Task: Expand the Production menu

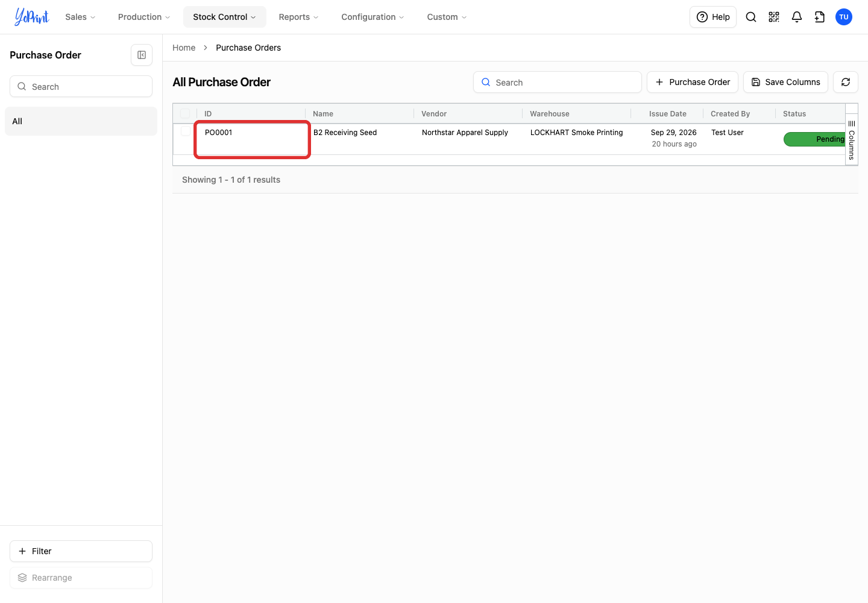Action: tap(144, 17)
